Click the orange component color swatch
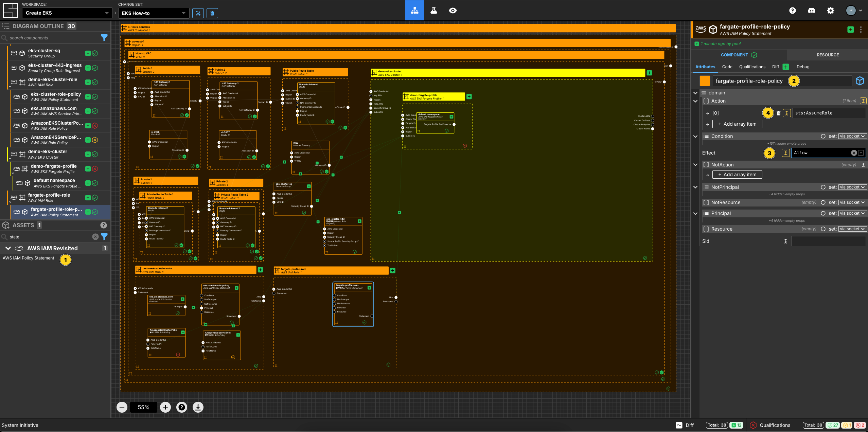Viewport: 868px width, 432px height. pyautogui.click(x=705, y=81)
